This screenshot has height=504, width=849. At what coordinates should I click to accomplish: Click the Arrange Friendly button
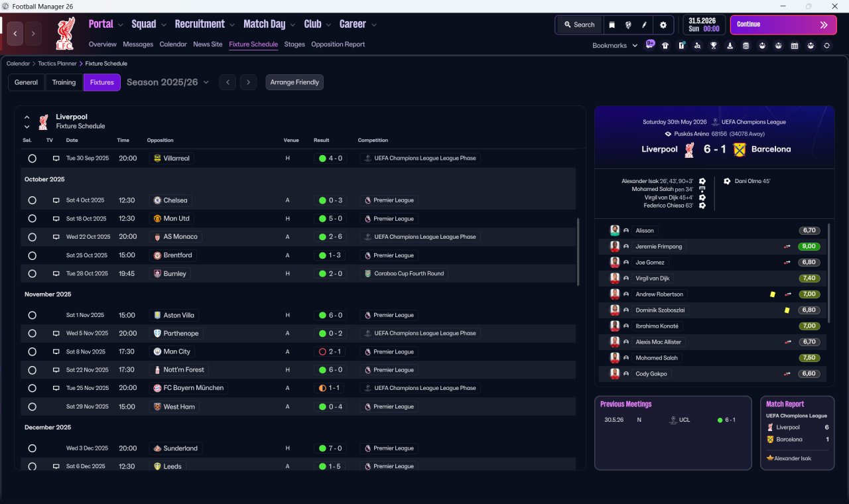coord(294,82)
